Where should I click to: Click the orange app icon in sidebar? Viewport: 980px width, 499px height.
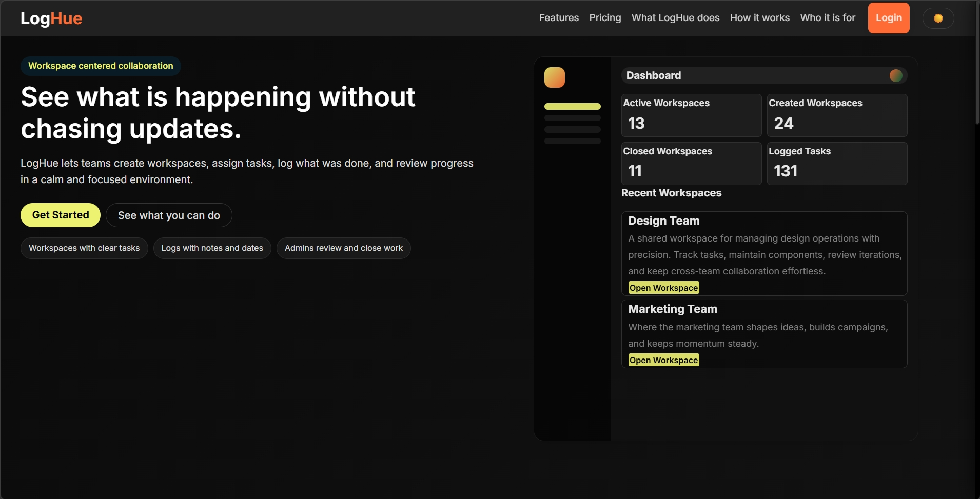[554, 77]
